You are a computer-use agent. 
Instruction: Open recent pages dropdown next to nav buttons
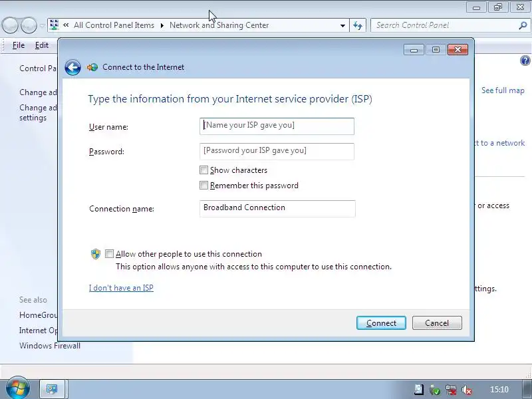tap(42, 25)
